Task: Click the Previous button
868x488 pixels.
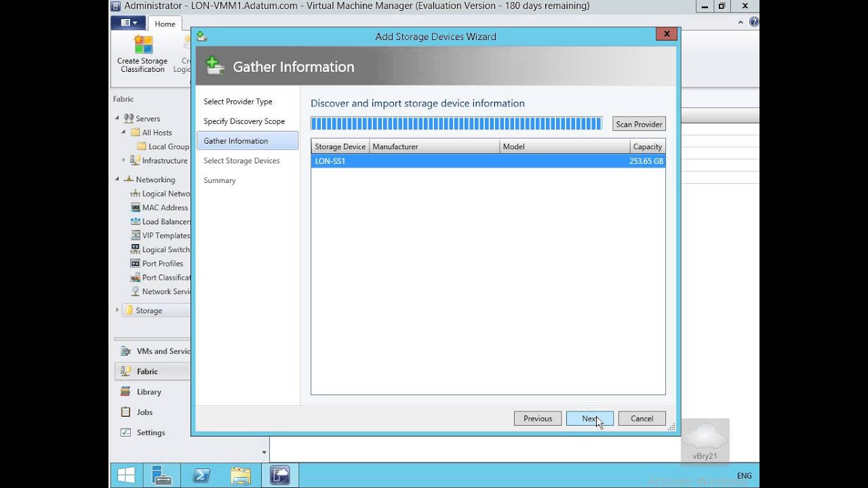Action: tap(538, 418)
